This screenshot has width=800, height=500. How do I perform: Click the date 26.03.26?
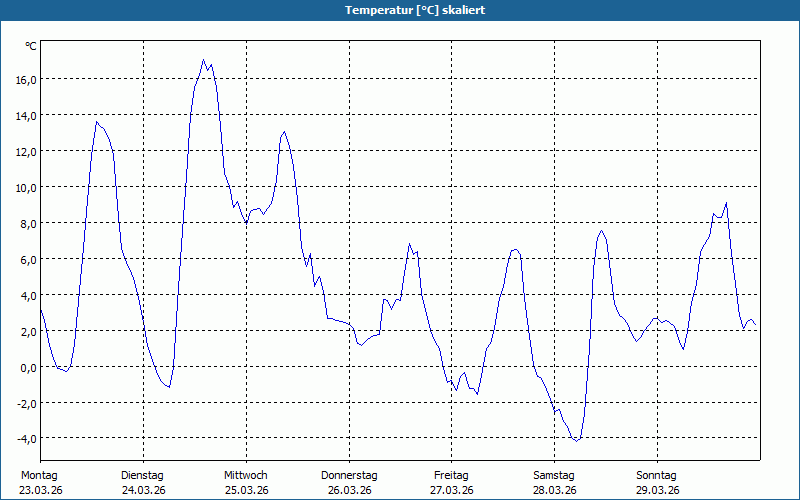[349, 491]
